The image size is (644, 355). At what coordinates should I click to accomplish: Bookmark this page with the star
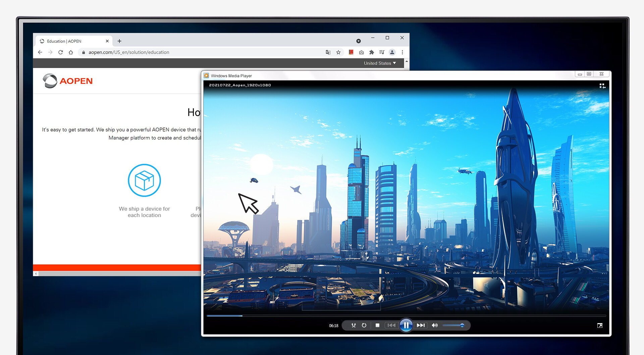click(338, 52)
